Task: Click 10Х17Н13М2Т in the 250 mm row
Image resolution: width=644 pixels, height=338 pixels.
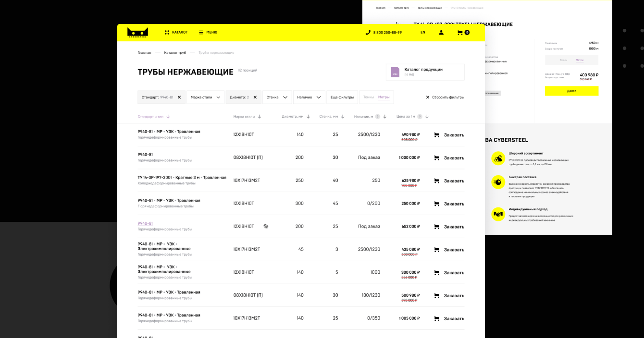Action: (x=247, y=181)
